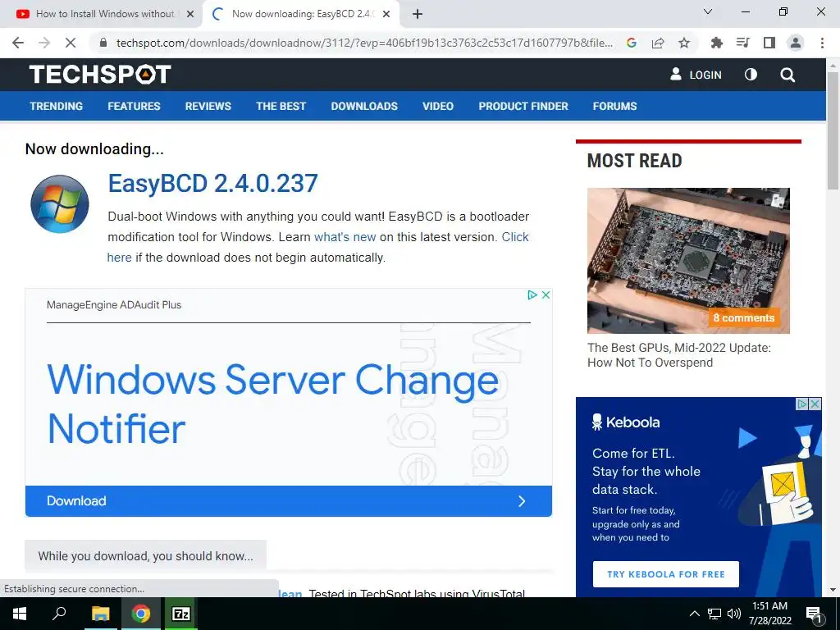The image size is (840, 630).
Task: Click the Chrome taskbar icon
Action: 141,614
